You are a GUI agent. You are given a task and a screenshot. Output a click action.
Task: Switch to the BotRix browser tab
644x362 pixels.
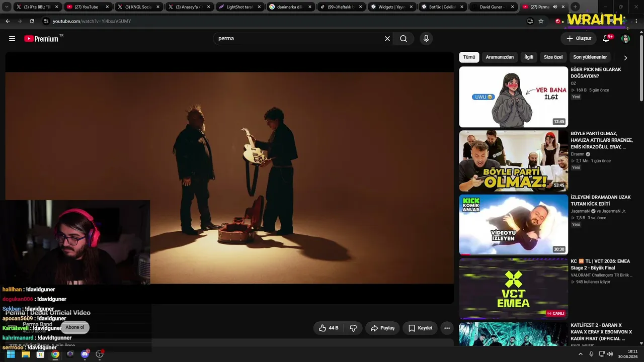click(443, 7)
